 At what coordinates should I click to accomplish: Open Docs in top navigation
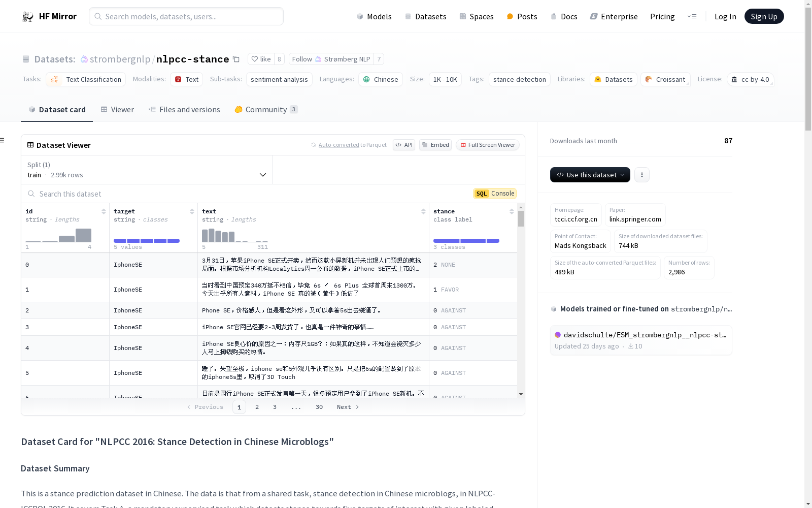564,16
